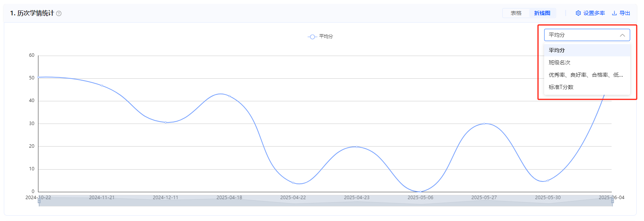Image resolution: width=644 pixels, height=221 pixels.
Task: Click the left handle of the date range slider
Action: coord(39,201)
